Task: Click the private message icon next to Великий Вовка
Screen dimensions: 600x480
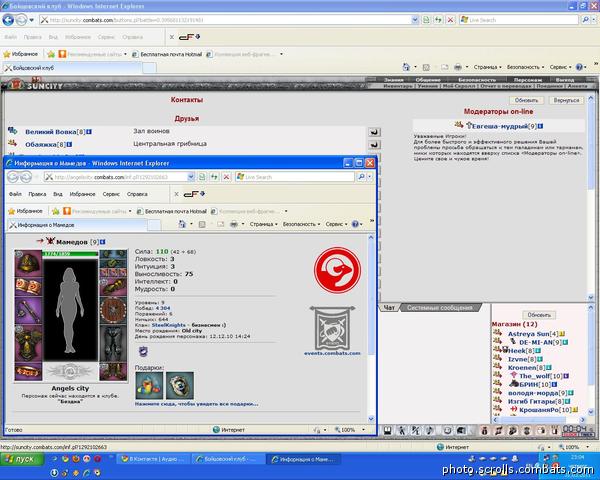Action: coord(374,132)
